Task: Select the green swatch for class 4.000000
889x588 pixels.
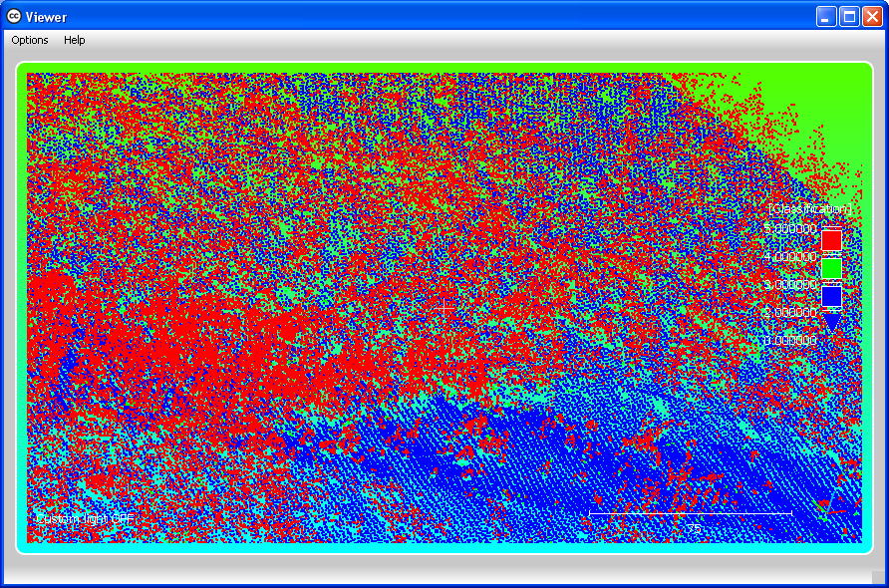Action: (831, 267)
